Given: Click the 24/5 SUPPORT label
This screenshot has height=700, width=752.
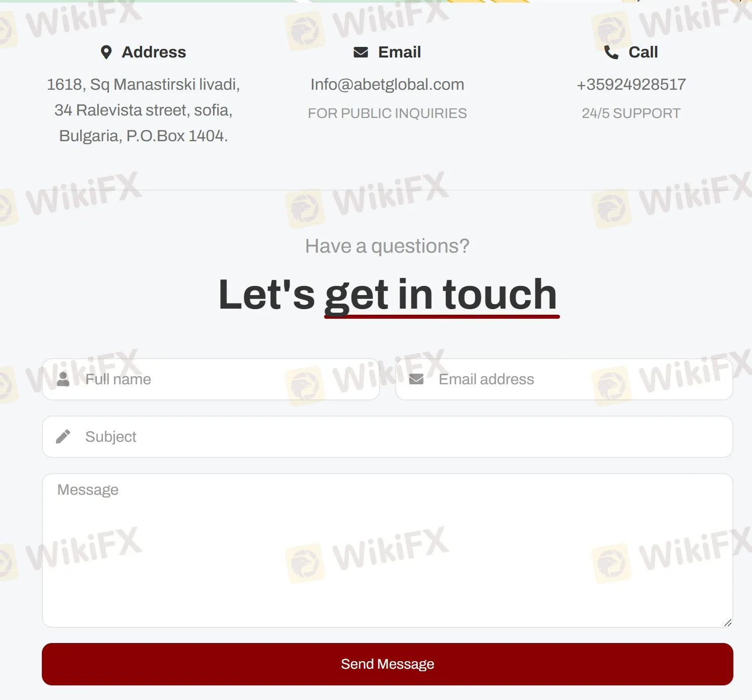Looking at the screenshot, I should (x=631, y=113).
